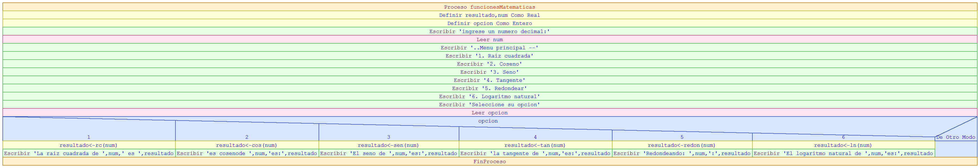Select case label 6
This screenshot has height=168, width=980.
click(x=843, y=137)
